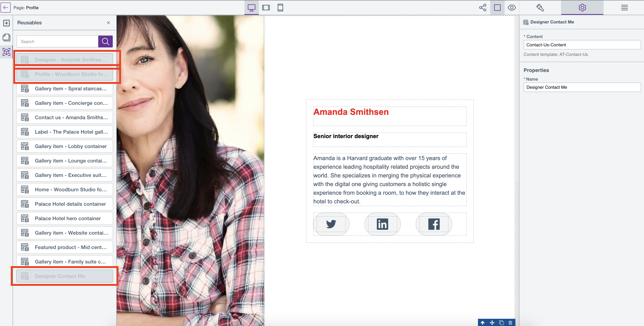Switch to mobile portrait preview

280,8
